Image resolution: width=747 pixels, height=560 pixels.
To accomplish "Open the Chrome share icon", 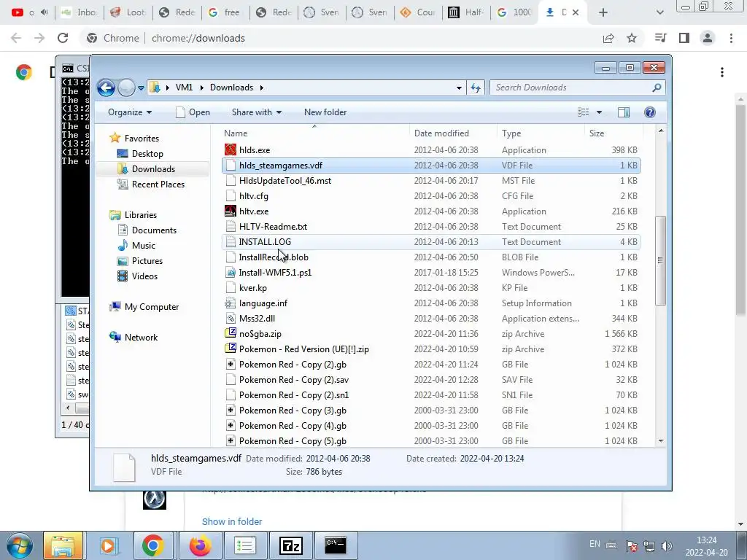I will [608, 38].
